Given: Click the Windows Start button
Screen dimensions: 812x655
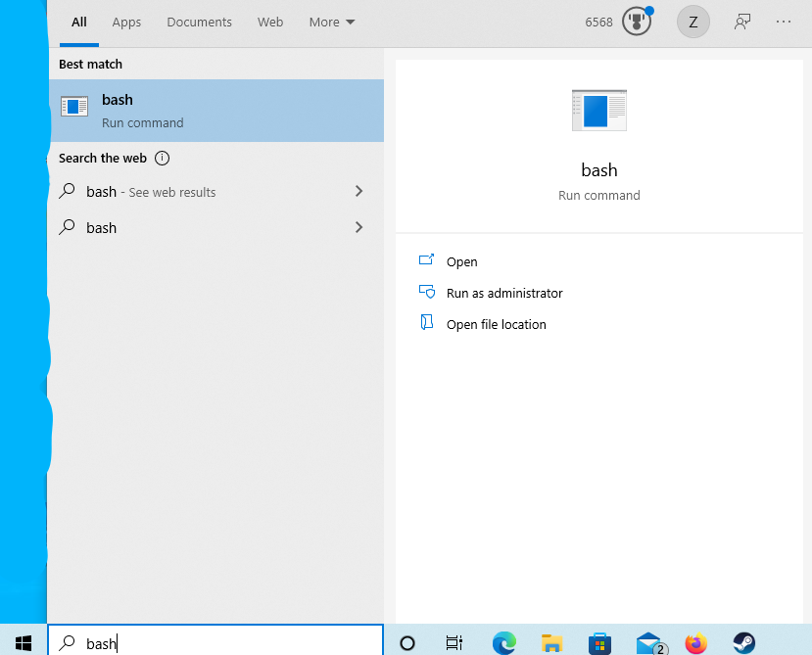Looking at the screenshot, I should click(24, 642).
